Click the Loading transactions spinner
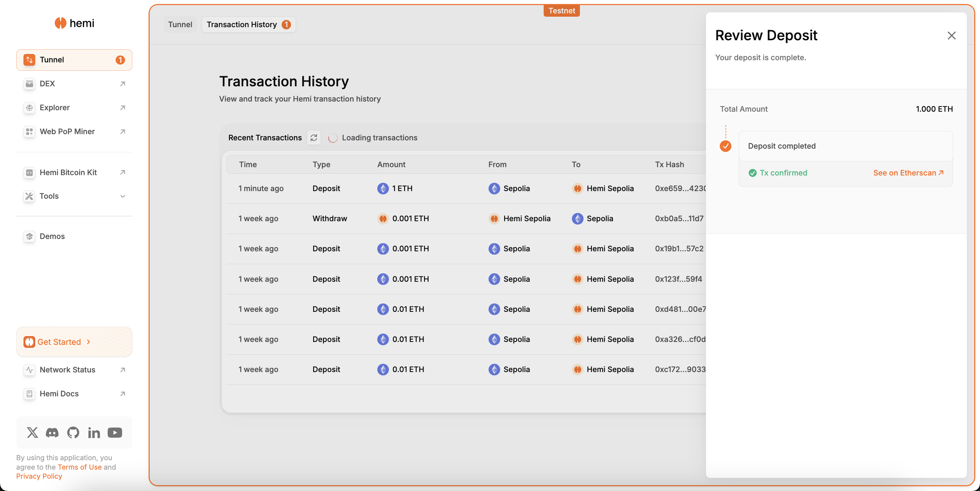The width and height of the screenshot is (980, 491). tap(332, 138)
